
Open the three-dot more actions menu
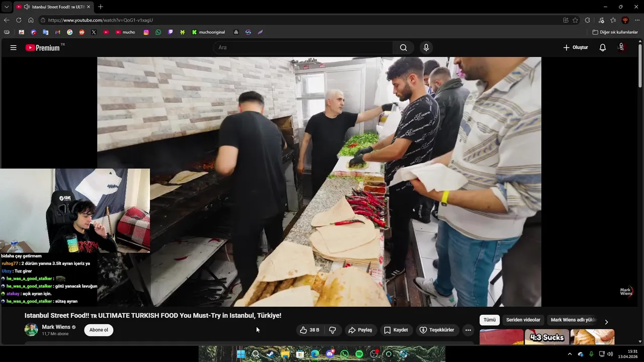click(x=468, y=330)
